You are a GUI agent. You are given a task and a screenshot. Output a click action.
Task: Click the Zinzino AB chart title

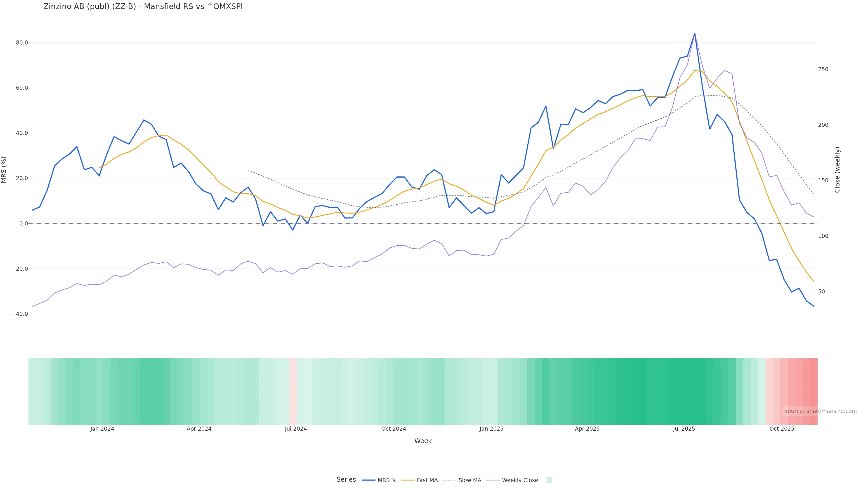pyautogui.click(x=143, y=7)
